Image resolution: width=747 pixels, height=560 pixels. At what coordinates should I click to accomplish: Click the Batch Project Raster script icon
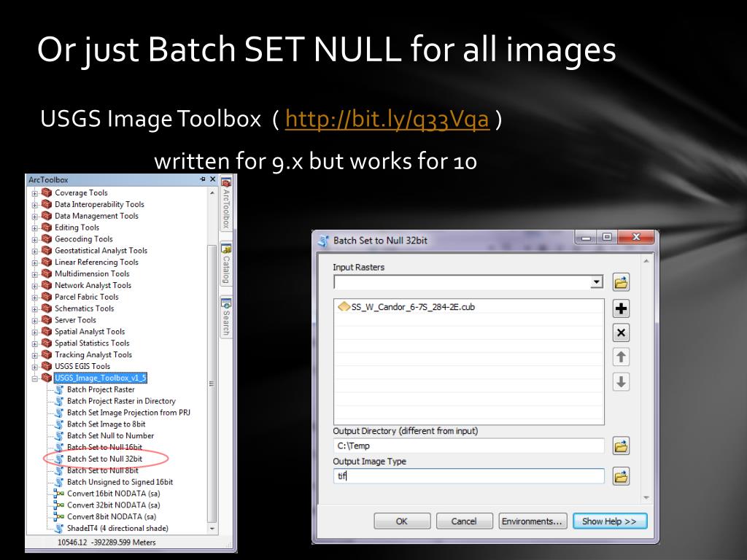pos(59,389)
